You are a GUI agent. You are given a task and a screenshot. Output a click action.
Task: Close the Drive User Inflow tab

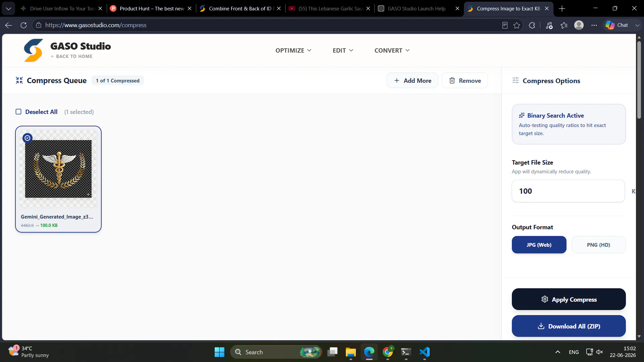click(x=100, y=9)
